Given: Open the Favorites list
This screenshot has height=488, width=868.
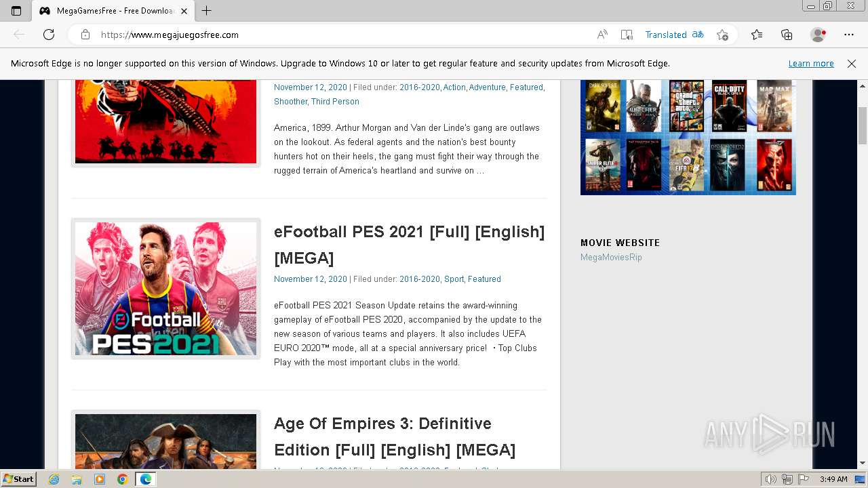Looking at the screenshot, I should coord(757,35).
